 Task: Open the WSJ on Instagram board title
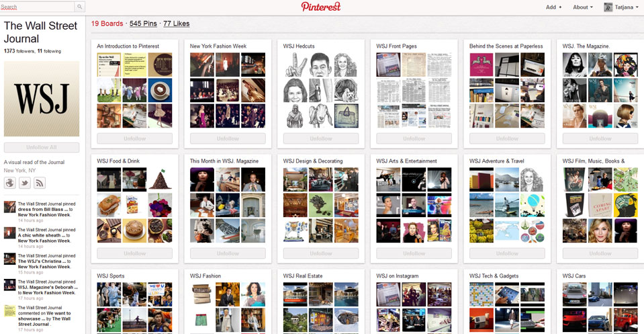click(x=398, y=276)
